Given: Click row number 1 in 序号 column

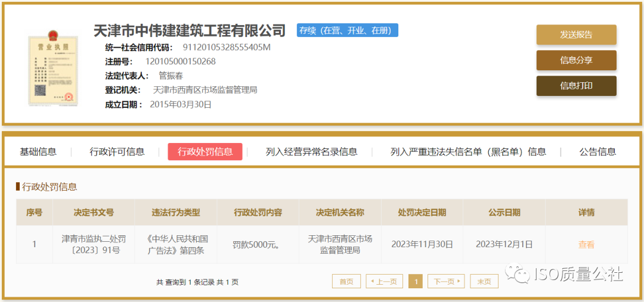Looking at the screenshot, I should click(x=34, y=245).
